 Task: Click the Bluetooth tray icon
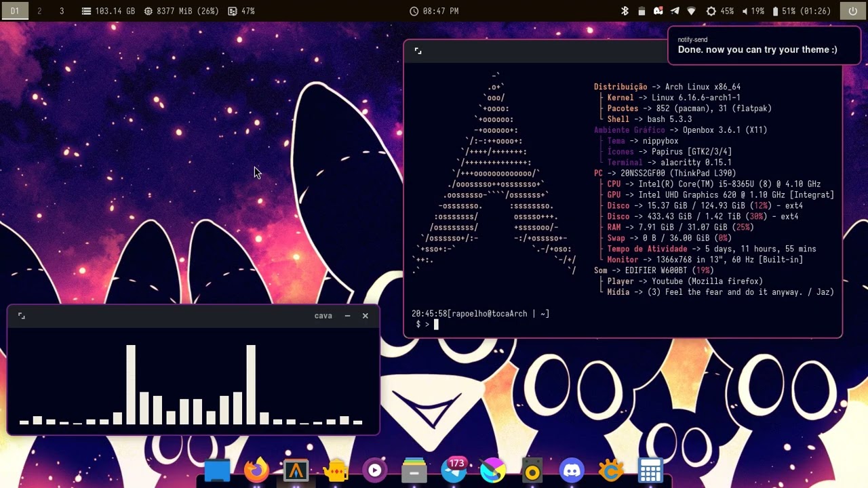pos(625,11)
